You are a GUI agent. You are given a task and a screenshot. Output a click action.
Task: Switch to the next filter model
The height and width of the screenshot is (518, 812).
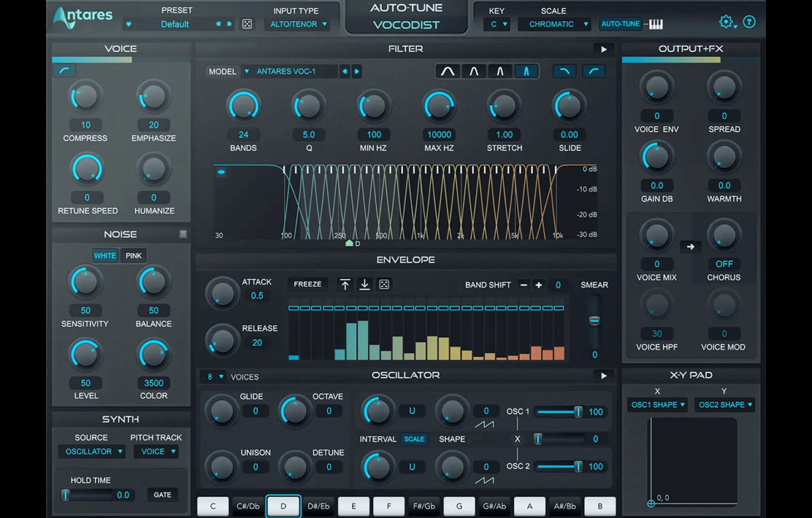click(357, 72)
